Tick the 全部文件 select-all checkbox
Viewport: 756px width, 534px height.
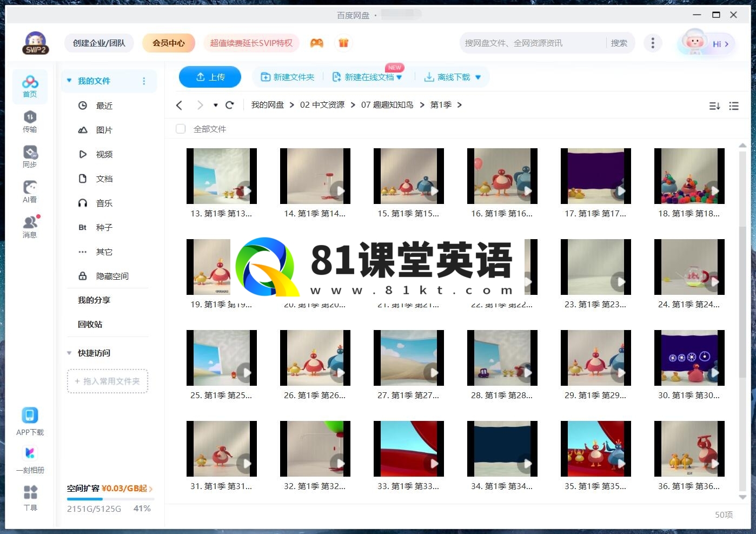(x=181, y=129)
